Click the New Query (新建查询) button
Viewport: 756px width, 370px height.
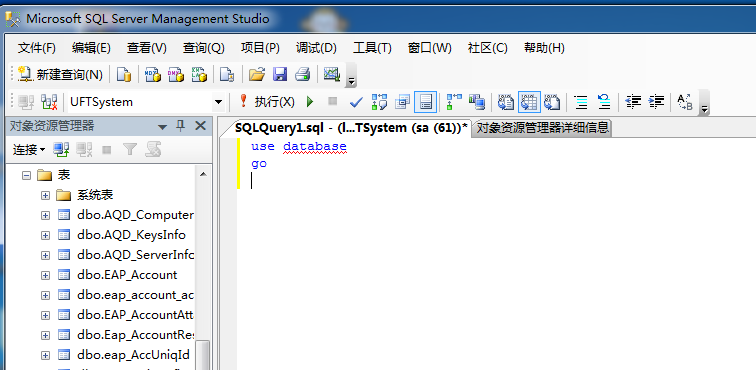coord(60,74)
